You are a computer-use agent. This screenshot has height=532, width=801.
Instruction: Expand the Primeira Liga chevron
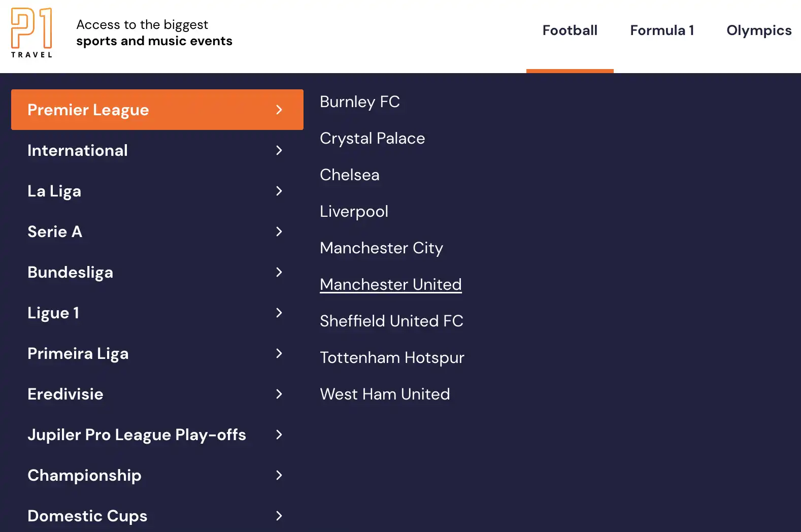(x=279, y=353)
